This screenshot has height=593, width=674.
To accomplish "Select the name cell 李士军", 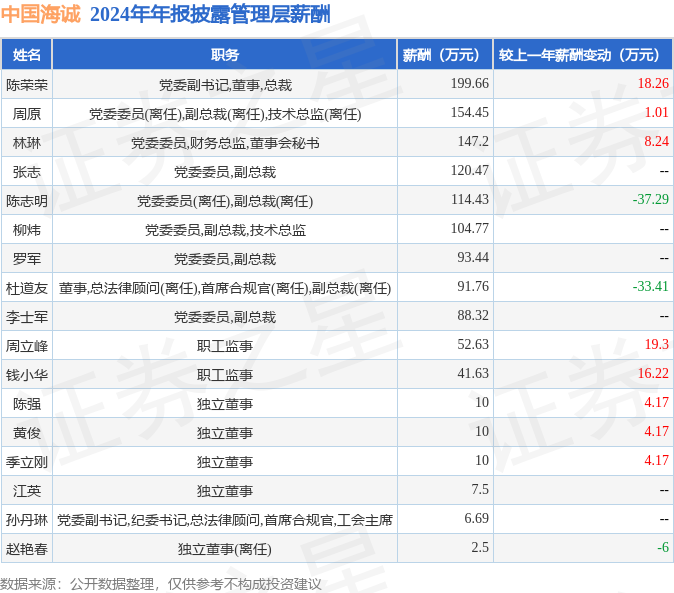I will tap(27, 317).
